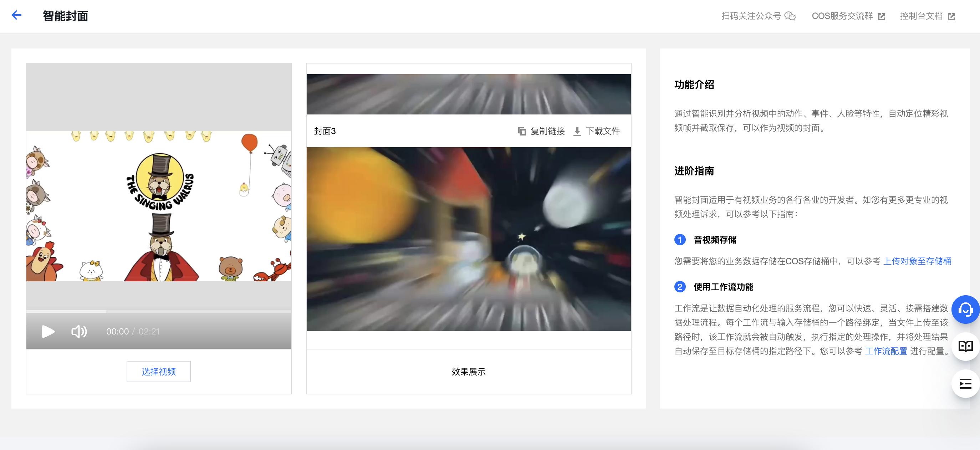Click the video preview frame
The width and height of the screenshot is (980, 450).
(158, 206)
